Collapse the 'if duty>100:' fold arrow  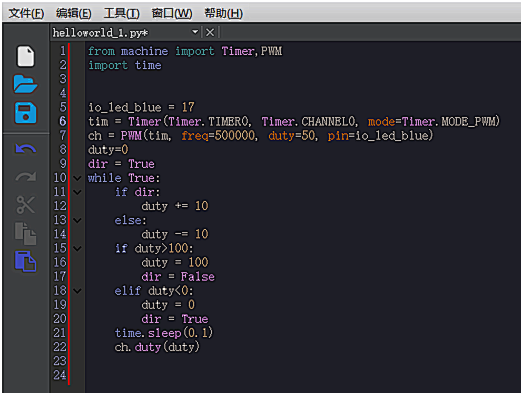[77, 249]
